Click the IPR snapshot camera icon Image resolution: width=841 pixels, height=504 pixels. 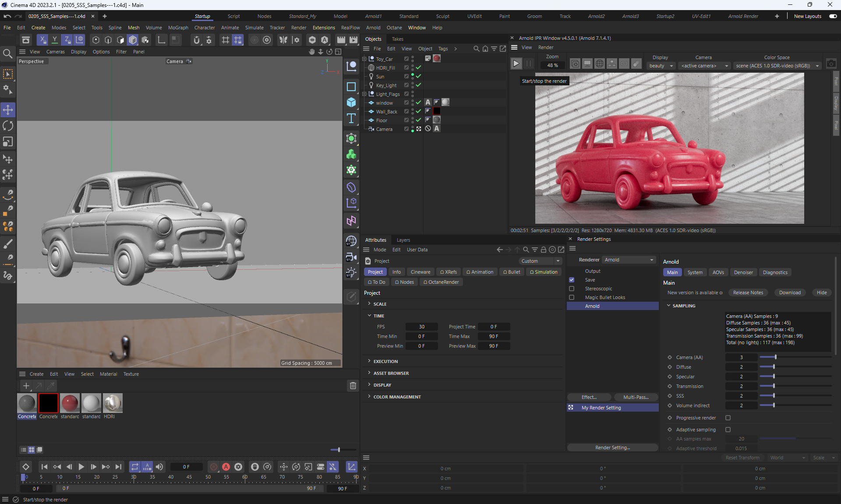click(831, 64)
